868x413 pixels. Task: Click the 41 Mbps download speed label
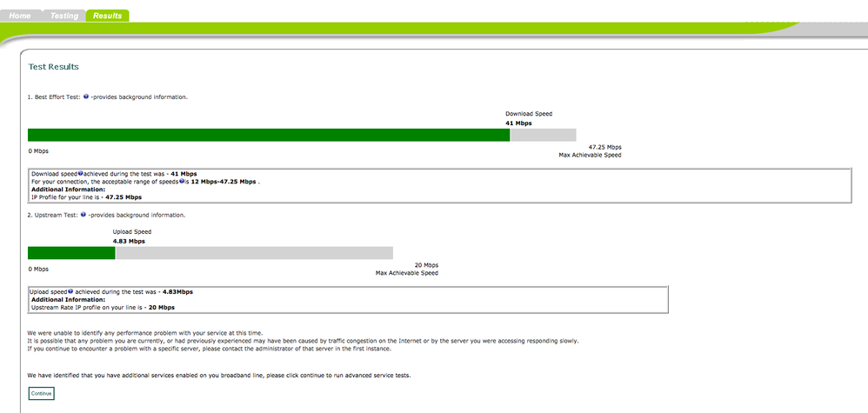518,123
